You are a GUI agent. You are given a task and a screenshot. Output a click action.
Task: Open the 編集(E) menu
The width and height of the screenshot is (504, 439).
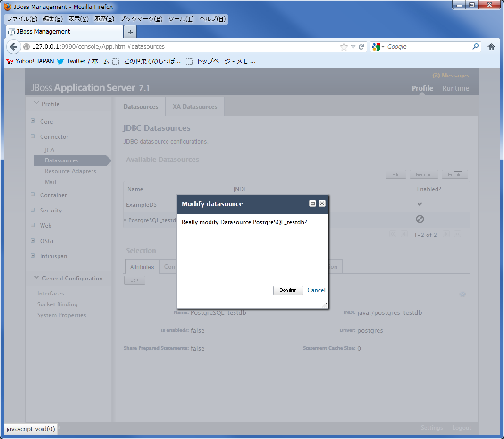tap(53, 19)
